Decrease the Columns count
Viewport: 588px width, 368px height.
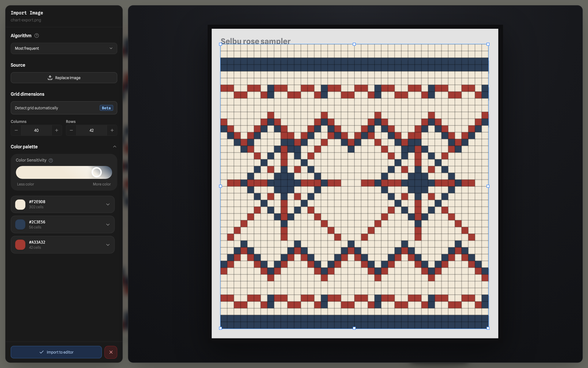coord(16,130)
